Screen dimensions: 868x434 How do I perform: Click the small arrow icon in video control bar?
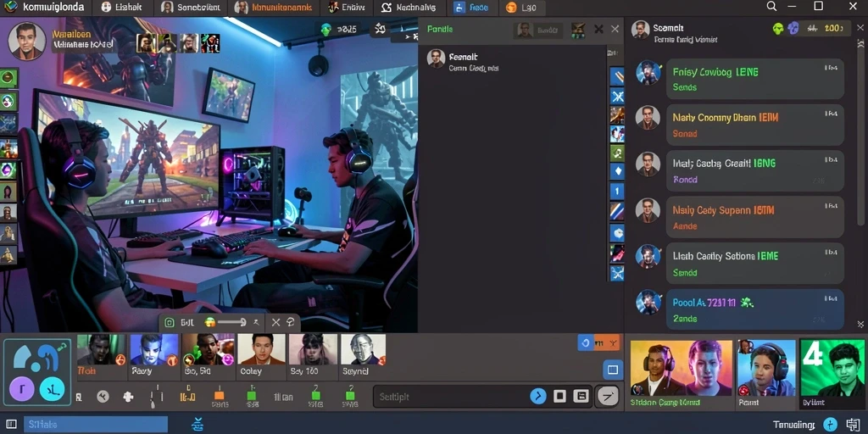tap(256, 322)
